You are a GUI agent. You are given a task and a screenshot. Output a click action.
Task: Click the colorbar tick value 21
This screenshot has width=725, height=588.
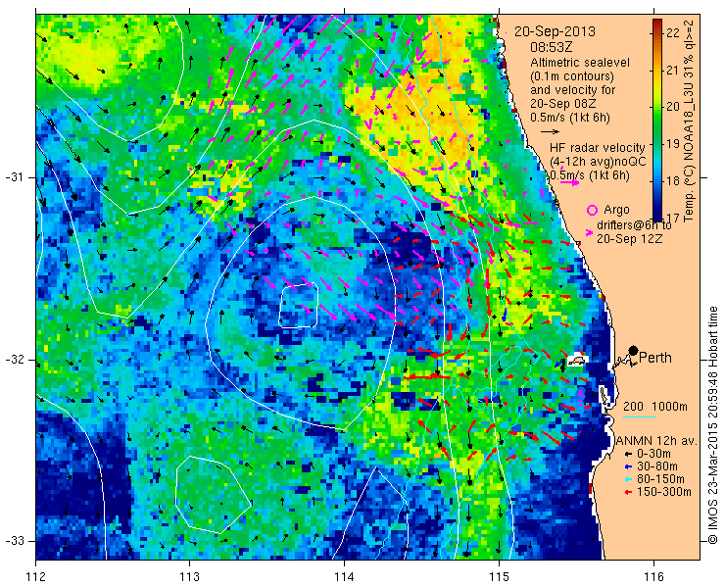click(x=673, y=70)
